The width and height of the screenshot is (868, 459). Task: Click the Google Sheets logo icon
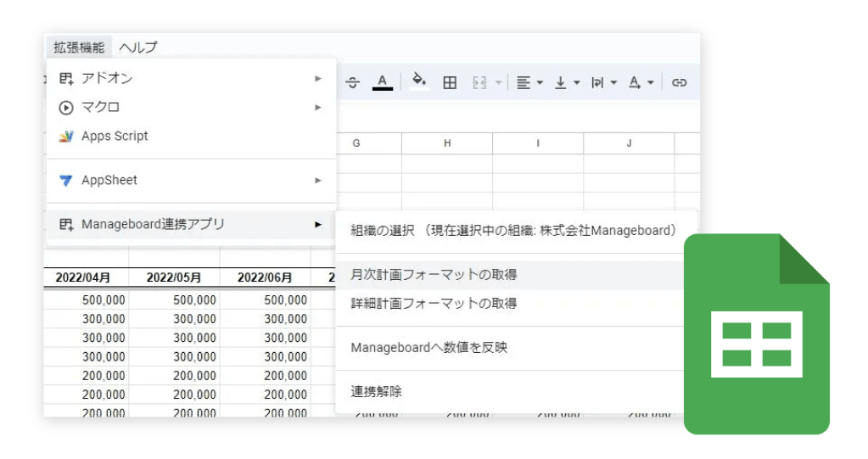click(757, 334)
